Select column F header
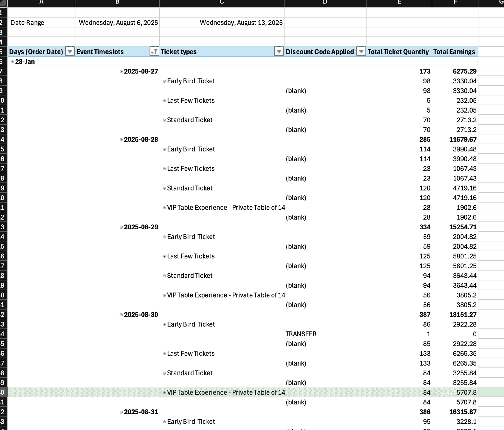This screenshot has width=504, height=430. 455,2
